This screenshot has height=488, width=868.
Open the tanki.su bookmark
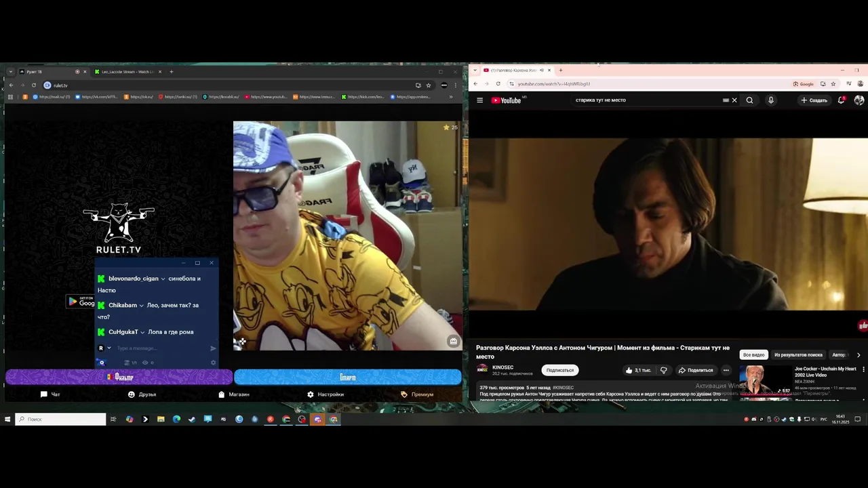pyautogui.click(x=178, y=97)
